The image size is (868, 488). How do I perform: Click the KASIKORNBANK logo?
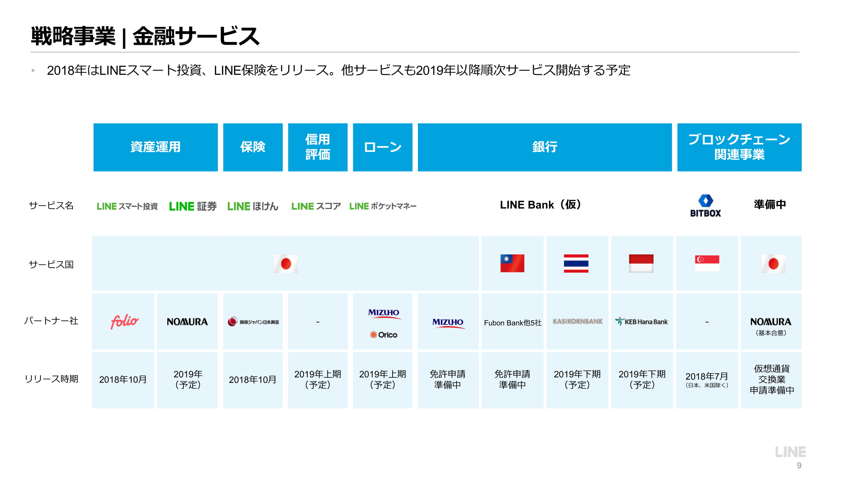click(577, 321)
